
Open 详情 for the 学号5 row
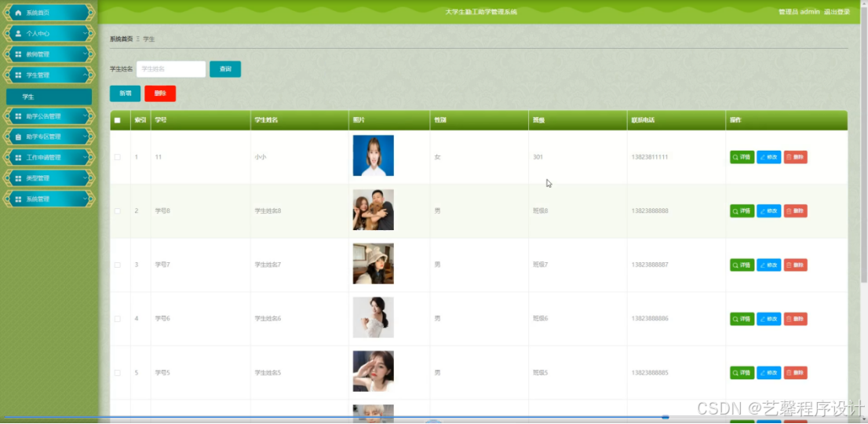pyautogui.click(x=742, y=373)
